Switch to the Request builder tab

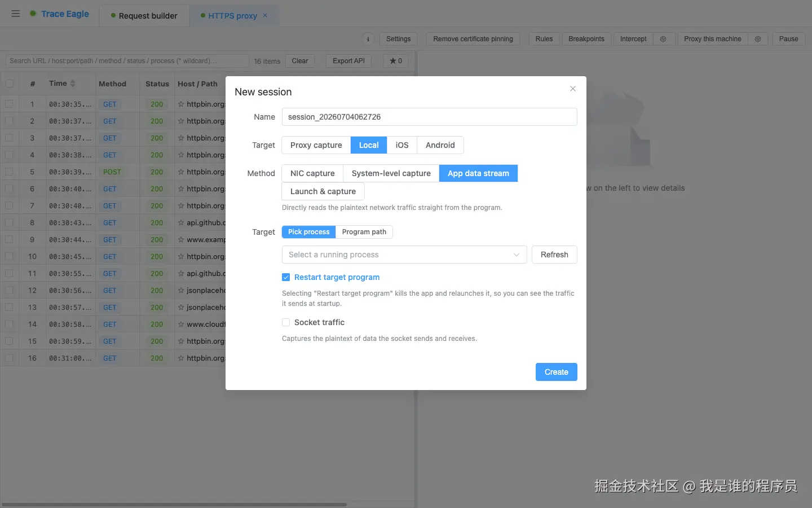144,16
